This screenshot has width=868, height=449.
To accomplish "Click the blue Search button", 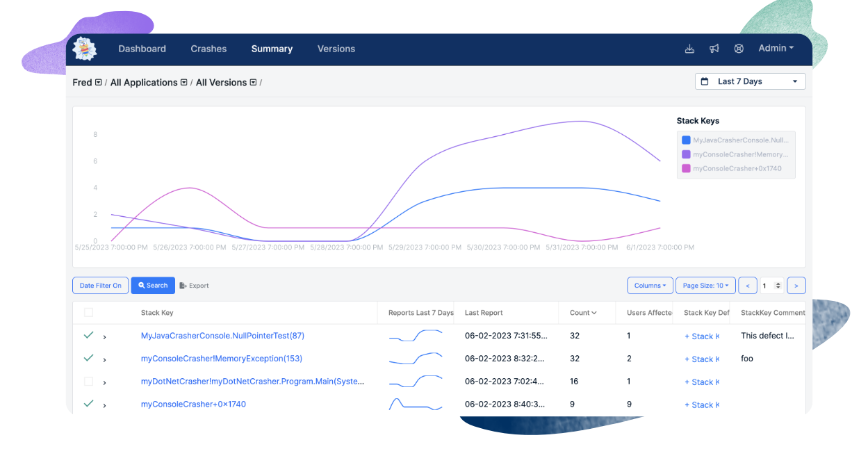I will coord(153,286).
